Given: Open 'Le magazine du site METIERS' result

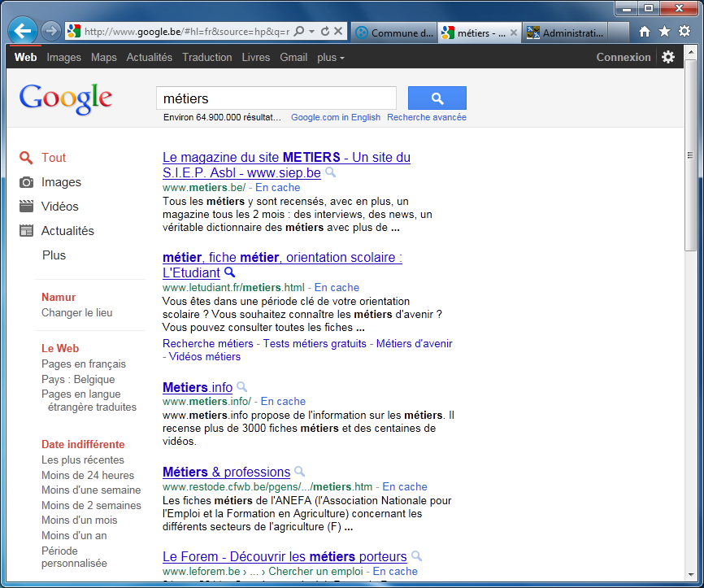Looking at the screenshot, I should pos(286,165).
